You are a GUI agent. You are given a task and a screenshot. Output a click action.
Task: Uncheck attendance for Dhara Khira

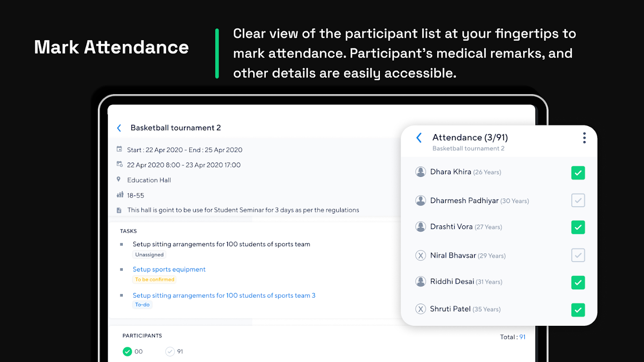[x=578, y=173]
